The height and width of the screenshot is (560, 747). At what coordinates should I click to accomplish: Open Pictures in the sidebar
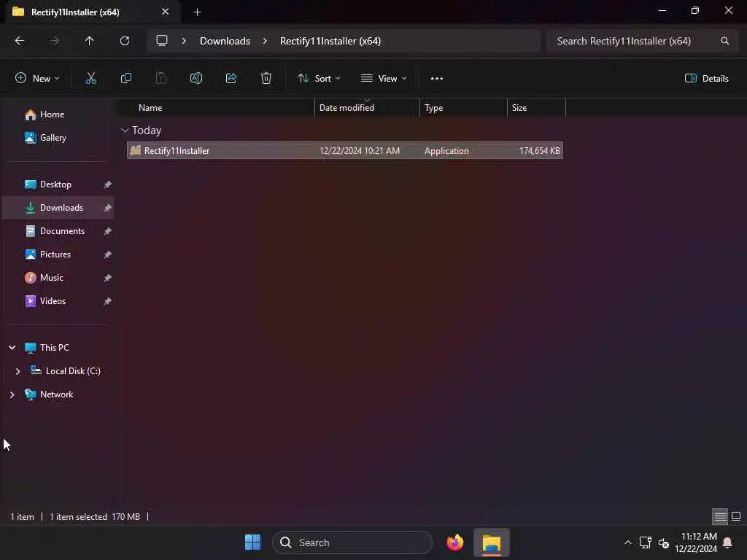(57, 254)
